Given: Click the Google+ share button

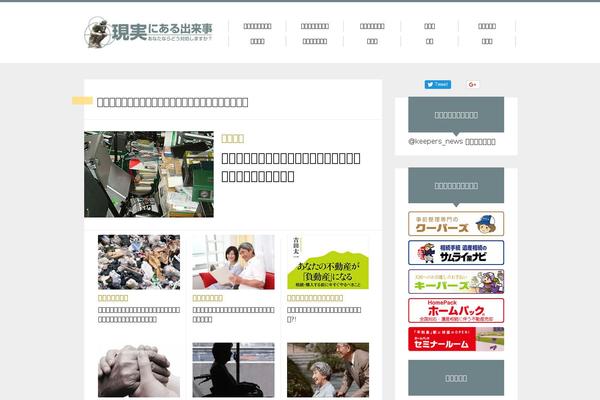Looking at the screenshot, I should [x=473, y=84].
